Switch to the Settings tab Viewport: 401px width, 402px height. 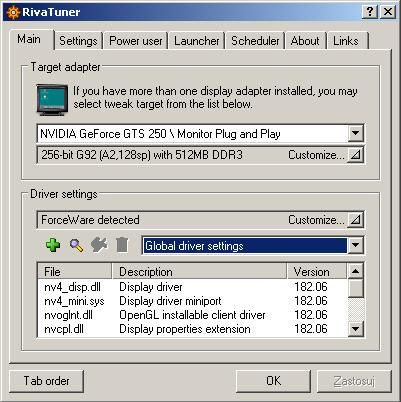tap(78, 41)
